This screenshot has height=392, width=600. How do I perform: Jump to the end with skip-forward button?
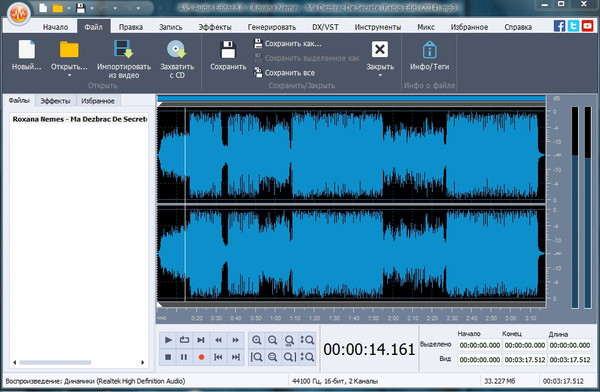pyautogui.click(x=235, y=357)
